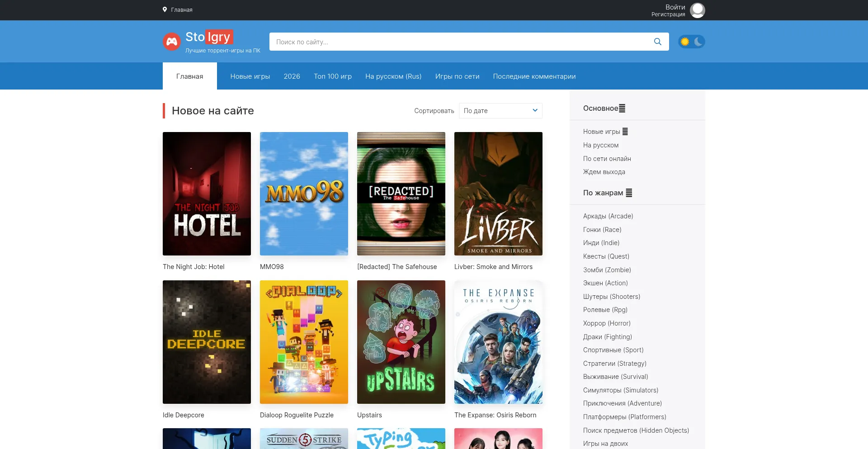The height and width of the screenshot is (449, 868).
Task: Open the Игры на двоих genre
Action: coord(606,444)
